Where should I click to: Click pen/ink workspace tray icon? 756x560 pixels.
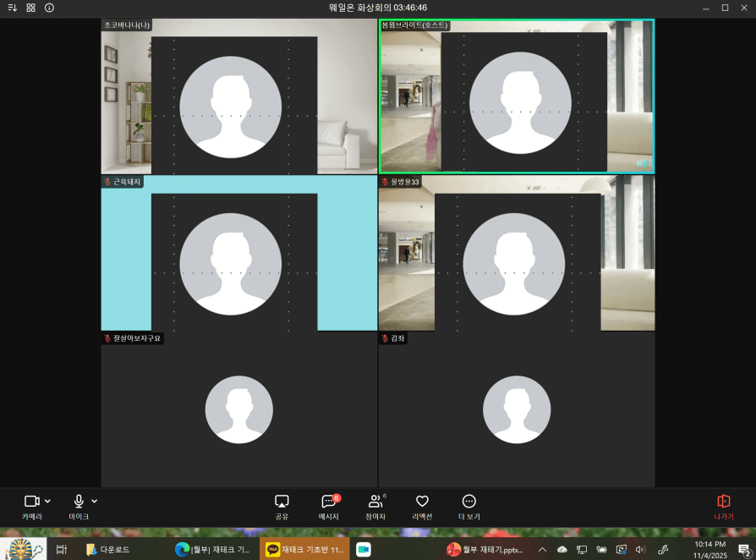tap(664, 549)
